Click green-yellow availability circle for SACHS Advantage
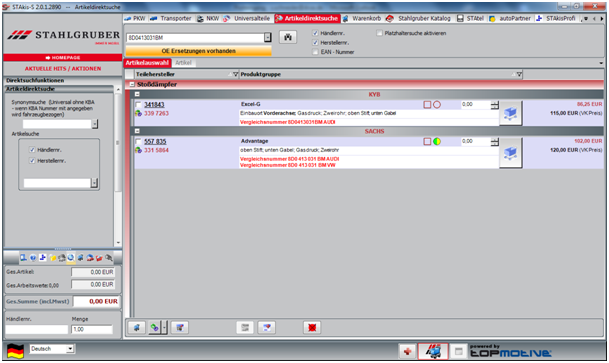This screenshot has width=609, height=363. [x=437, y=141]
